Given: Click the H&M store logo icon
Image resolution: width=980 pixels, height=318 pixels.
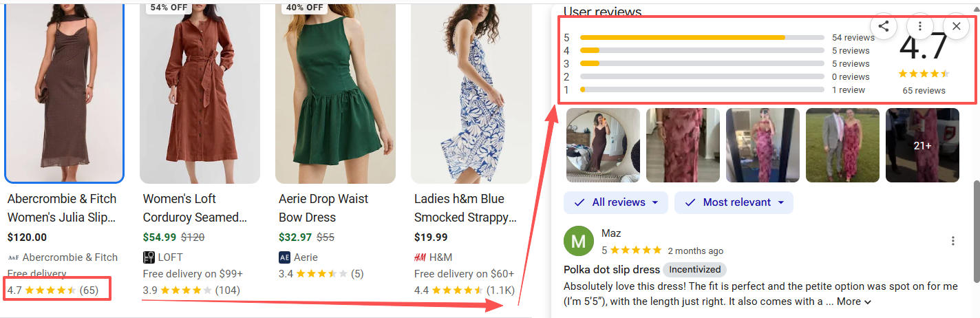Looking at the screenshot, I should 420,257.
